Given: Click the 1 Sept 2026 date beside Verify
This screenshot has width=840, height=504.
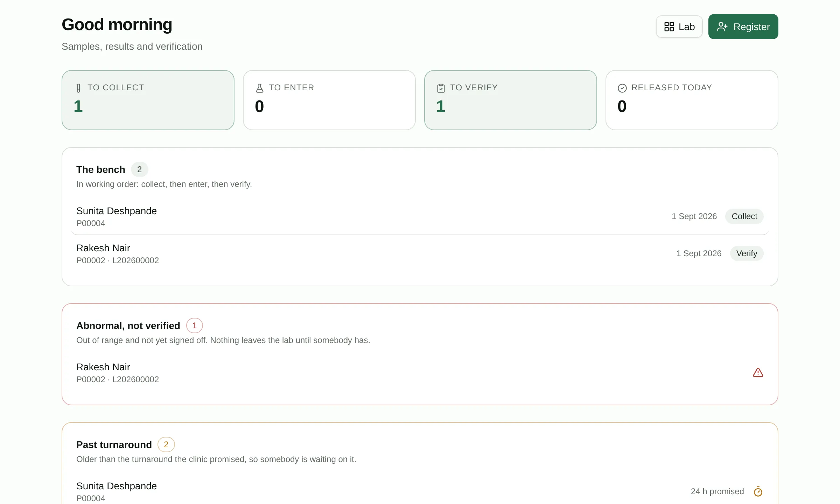Looking at the screenshot, I should click(x=699, y=253).
